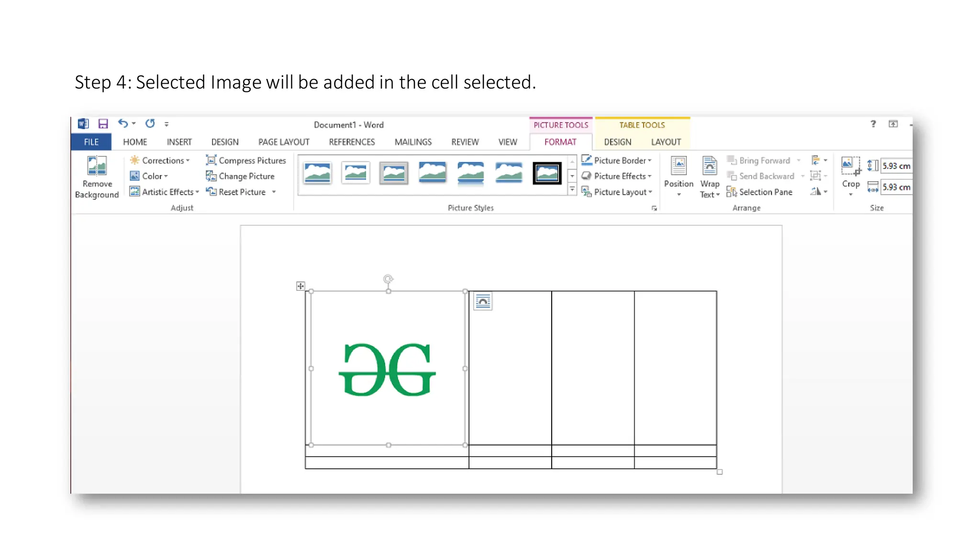The width and height of the screenshot is (980, 551).
Task: Open the Table Tools LAYOUT tab
Action: tap(666, 142)
